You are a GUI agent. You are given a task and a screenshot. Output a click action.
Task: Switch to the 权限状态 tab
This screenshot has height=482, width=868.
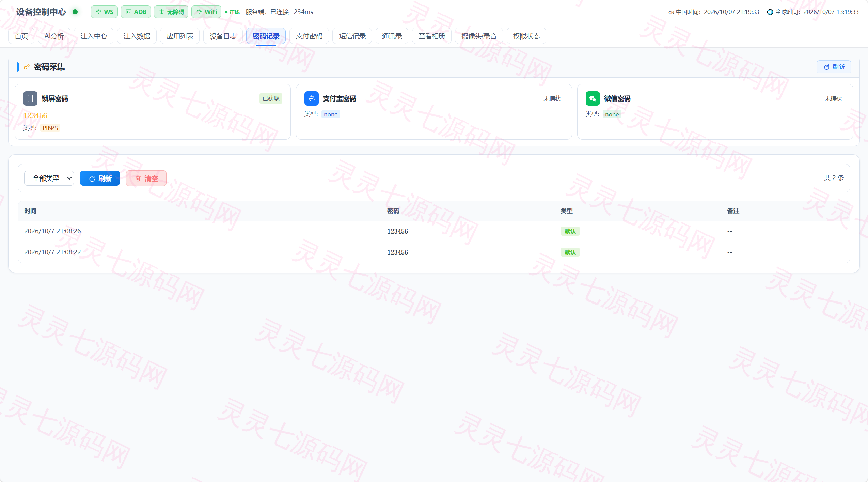tap(526, 36)
